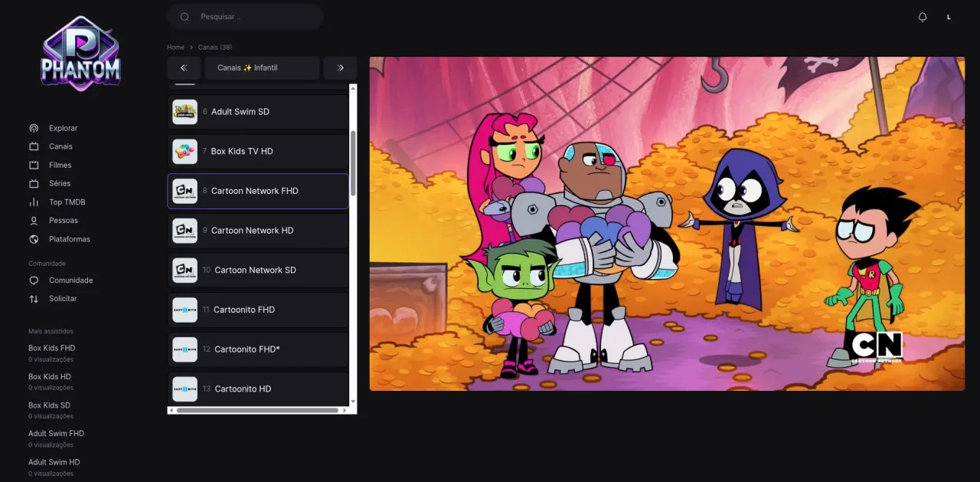The width and height of the screenshot is (980, 482).
Task: Click the Phantom logo
Action: [x=80, y=54]
